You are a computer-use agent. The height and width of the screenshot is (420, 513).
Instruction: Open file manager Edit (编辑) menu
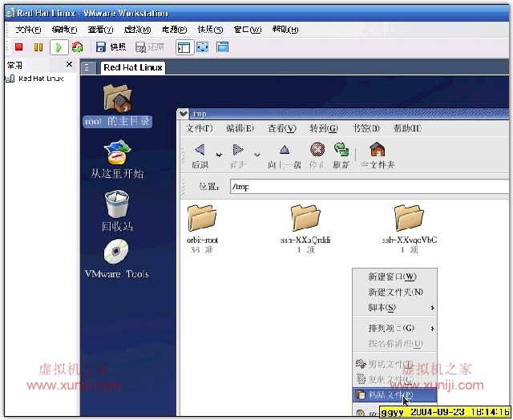coord(240,128)
